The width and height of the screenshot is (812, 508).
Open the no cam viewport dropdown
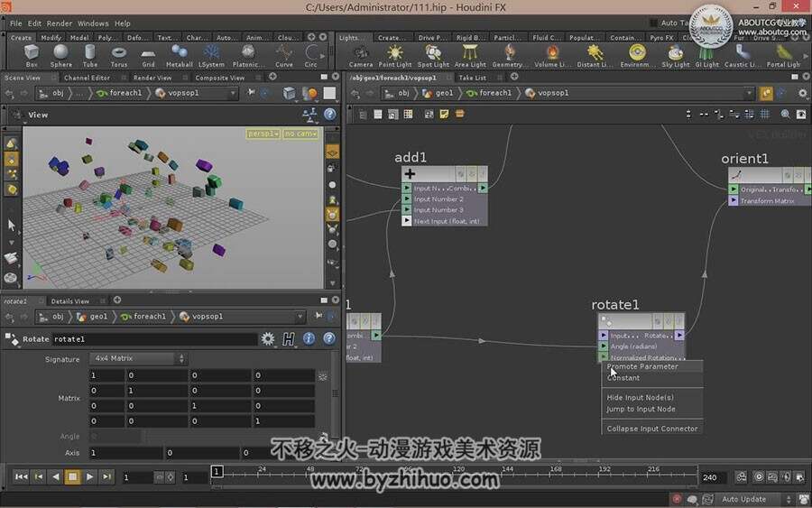coord(300,134)
